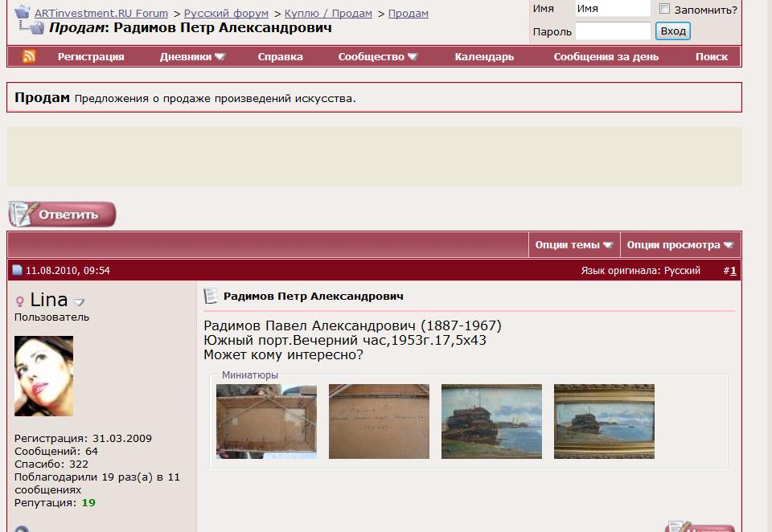Open third thumbnail of the port painting
This screenshot has width=772, height=532.
pos(491,421)
